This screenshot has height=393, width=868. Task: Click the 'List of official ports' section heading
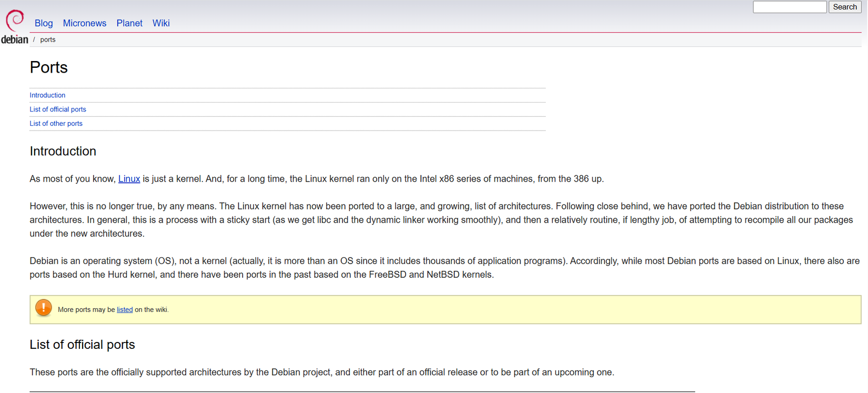pyautogui.click(x=82, y=345)
